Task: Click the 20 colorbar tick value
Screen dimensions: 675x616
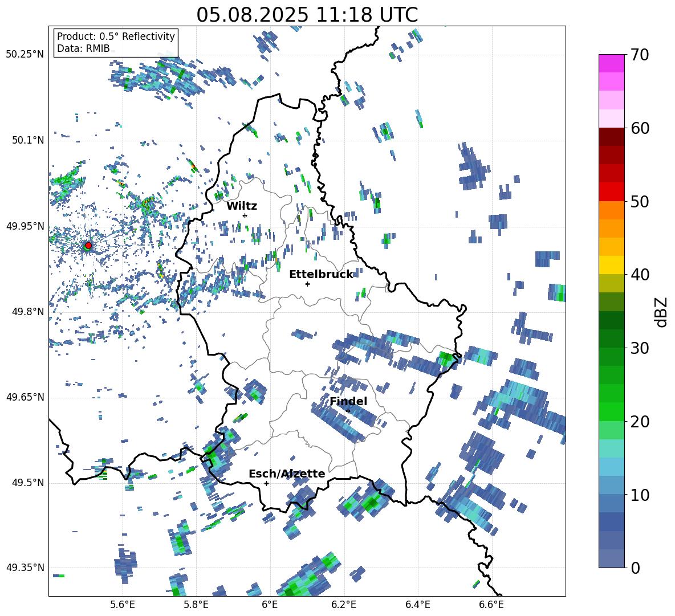Action: click(x=640, y=422)
